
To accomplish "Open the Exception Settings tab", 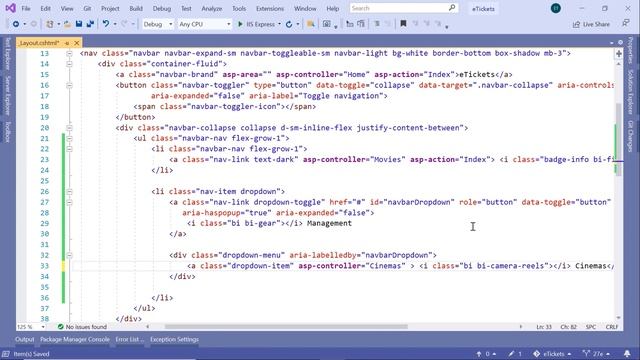I will pos(174,339).
